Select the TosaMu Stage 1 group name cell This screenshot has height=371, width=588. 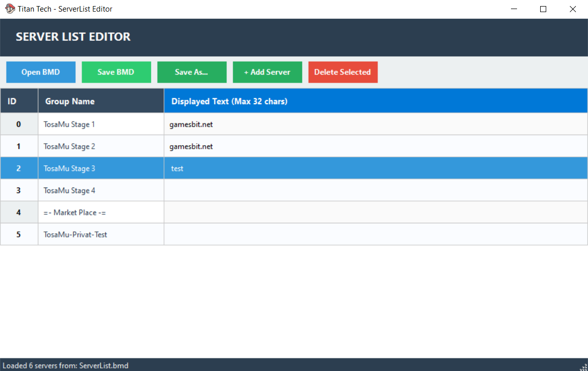coord(101,124)
